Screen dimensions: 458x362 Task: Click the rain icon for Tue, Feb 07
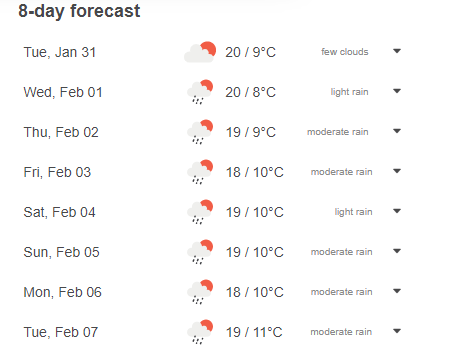tap(200, 332)
